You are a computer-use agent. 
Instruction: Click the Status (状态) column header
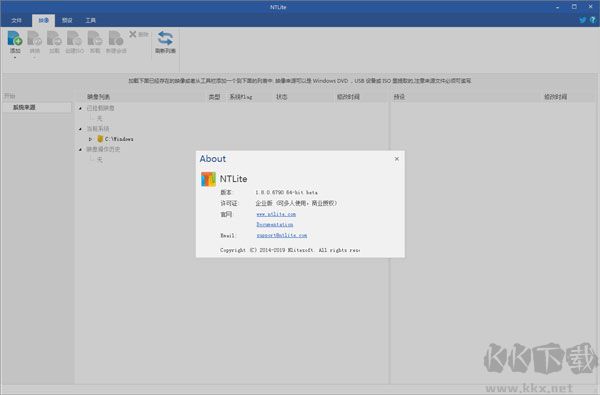(x=282, y=97)
